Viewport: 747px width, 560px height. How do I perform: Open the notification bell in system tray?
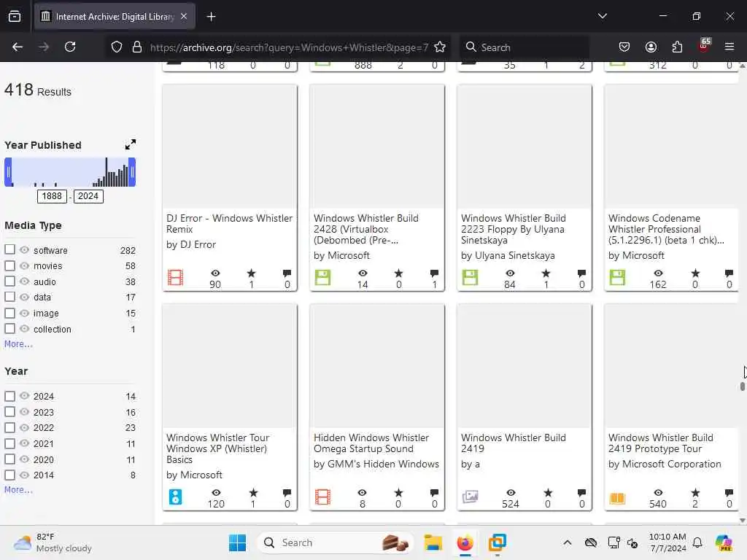tap(697, 542)
